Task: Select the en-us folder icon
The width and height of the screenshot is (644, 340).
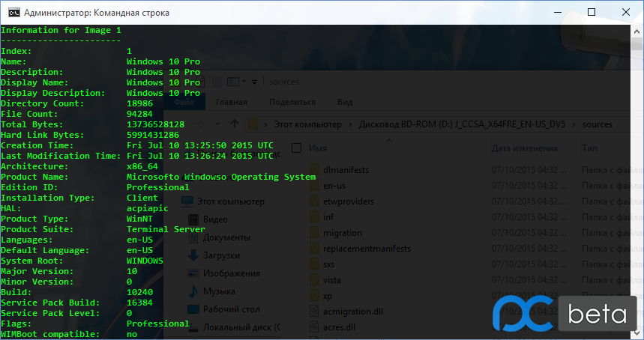Action: tap(315, 186)
